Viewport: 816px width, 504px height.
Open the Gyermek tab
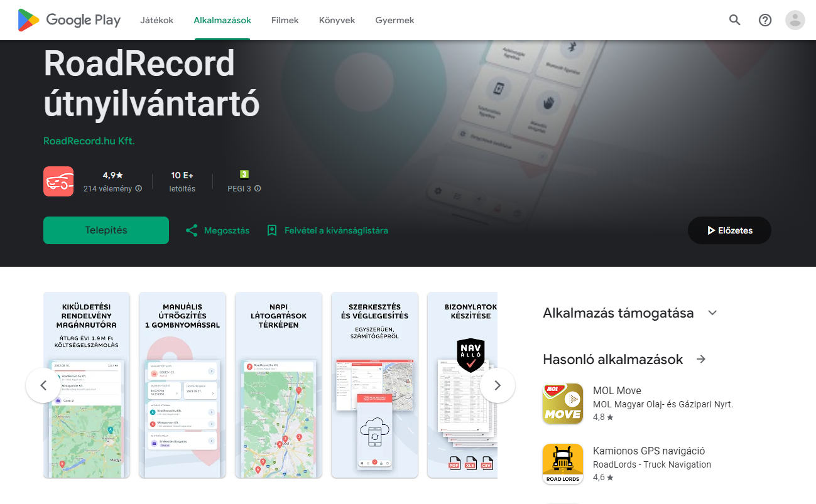(394, 20)
